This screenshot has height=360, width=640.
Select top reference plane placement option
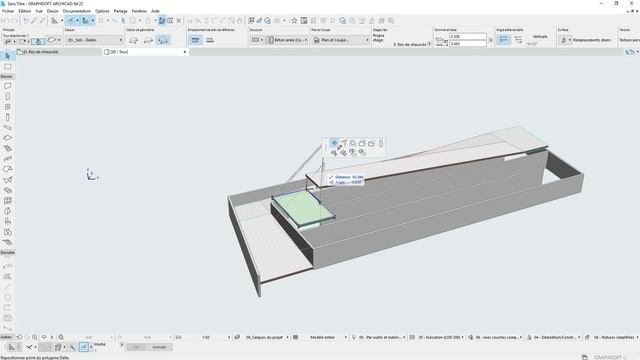[x=196, y=40]
